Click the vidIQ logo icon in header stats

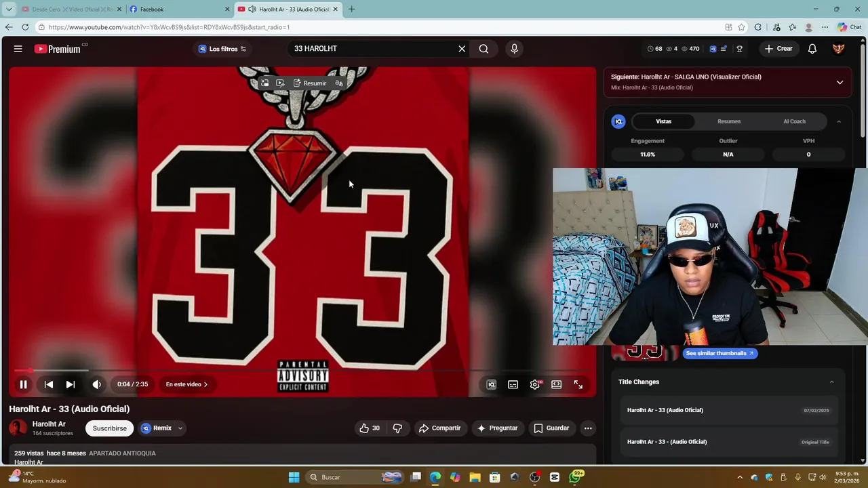coord(713,49)
